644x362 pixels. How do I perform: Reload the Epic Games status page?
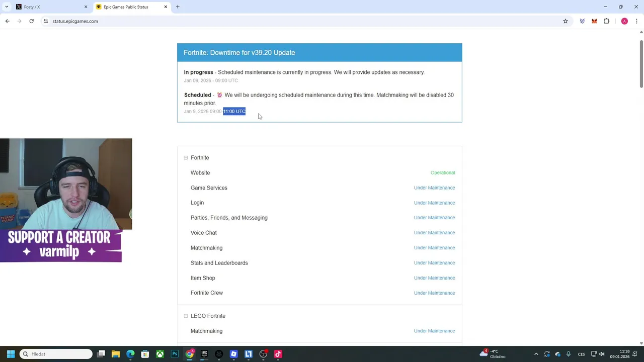31,21
